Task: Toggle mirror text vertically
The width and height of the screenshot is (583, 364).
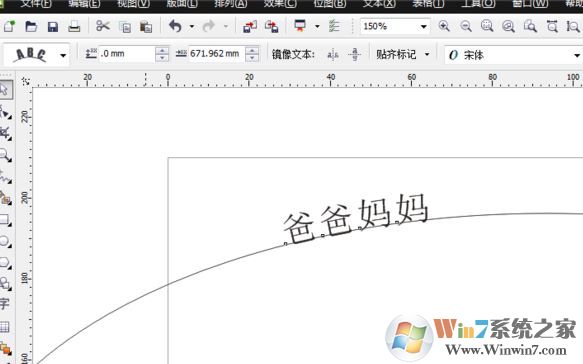Action: click(354, 55)
